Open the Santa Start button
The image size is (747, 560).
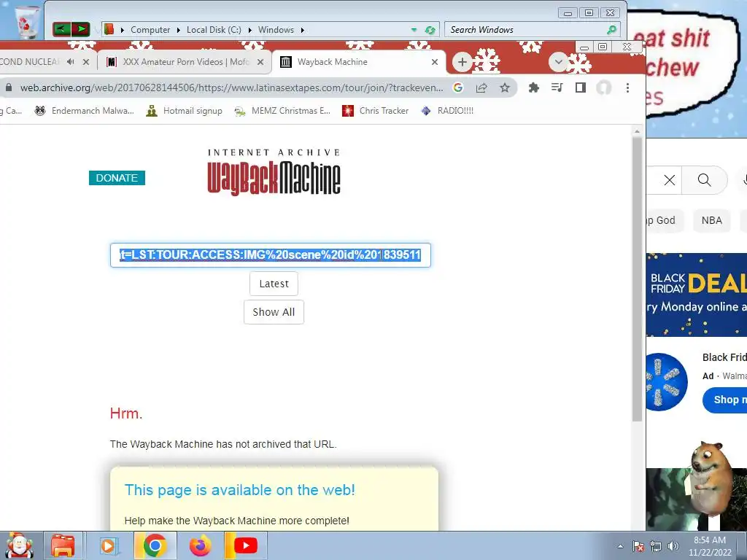(19, 545)
